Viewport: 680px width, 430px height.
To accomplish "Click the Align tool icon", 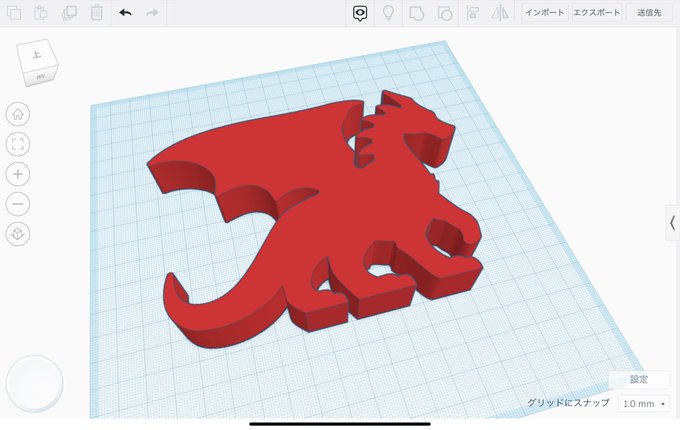I will (x=472, y=13).
